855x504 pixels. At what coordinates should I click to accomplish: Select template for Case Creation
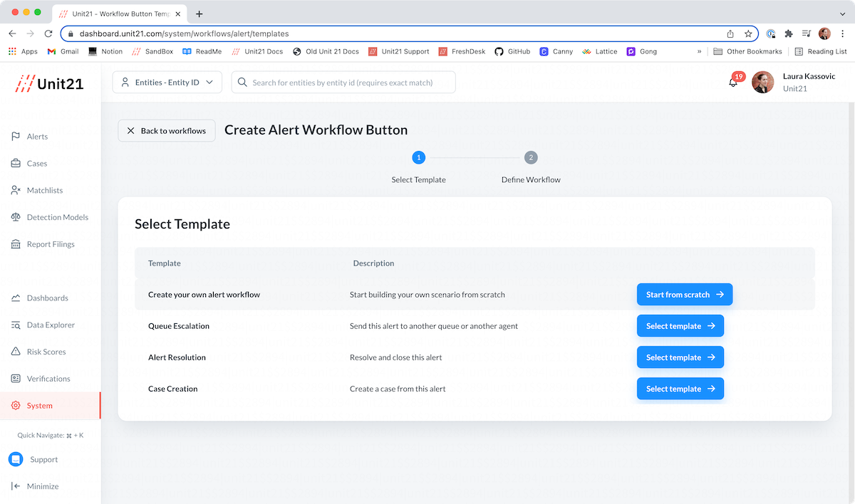coord(680,389)
